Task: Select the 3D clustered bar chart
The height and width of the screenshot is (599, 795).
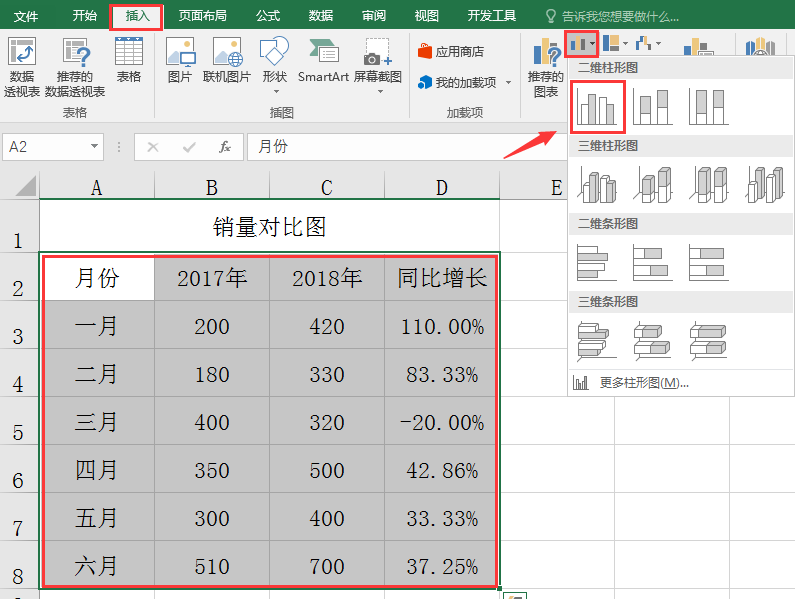Action: click(x=597, y=341)
